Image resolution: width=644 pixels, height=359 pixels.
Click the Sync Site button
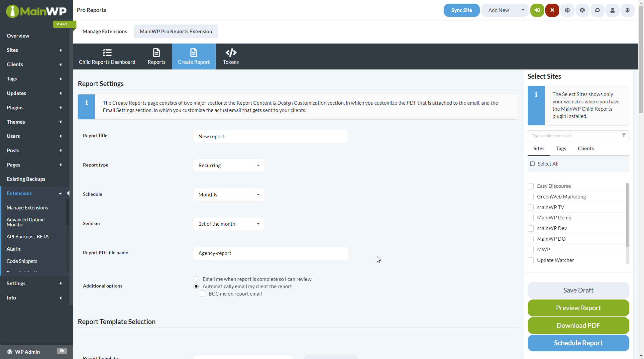click(x=461, y=10)
